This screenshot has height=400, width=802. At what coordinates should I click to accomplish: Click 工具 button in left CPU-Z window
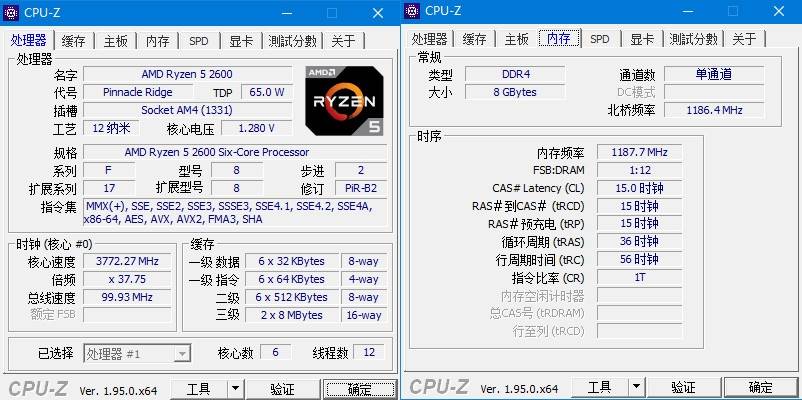click(198, 389)
